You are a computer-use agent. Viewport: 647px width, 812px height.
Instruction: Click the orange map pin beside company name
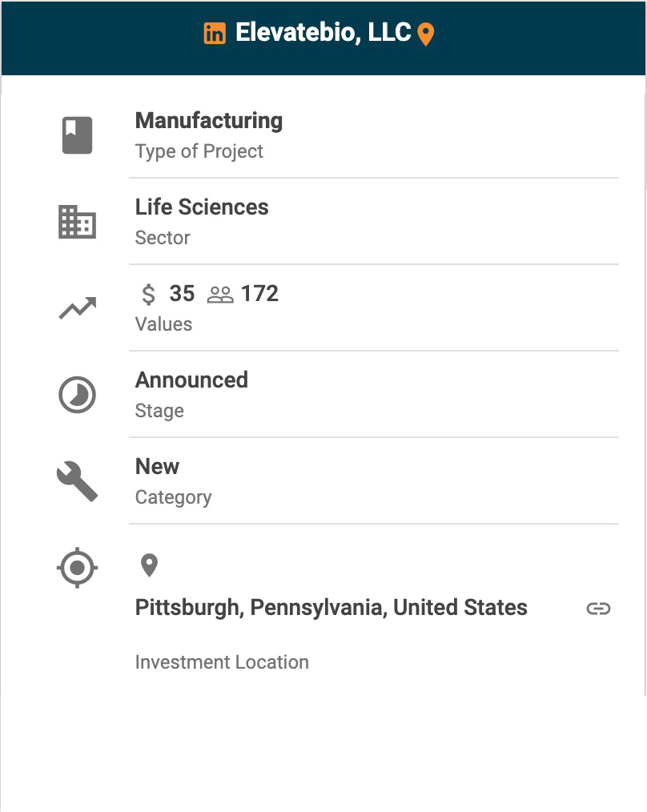(426, 34)
